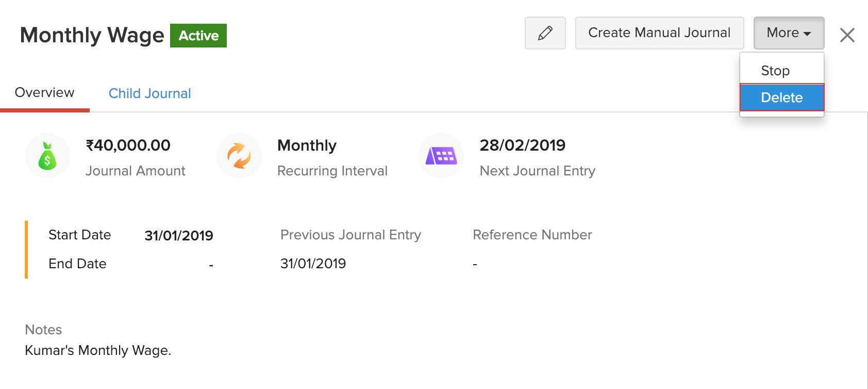
Task: Click the Notes text Kumar's Monthly Wage
Action: (x=97, y=350)
